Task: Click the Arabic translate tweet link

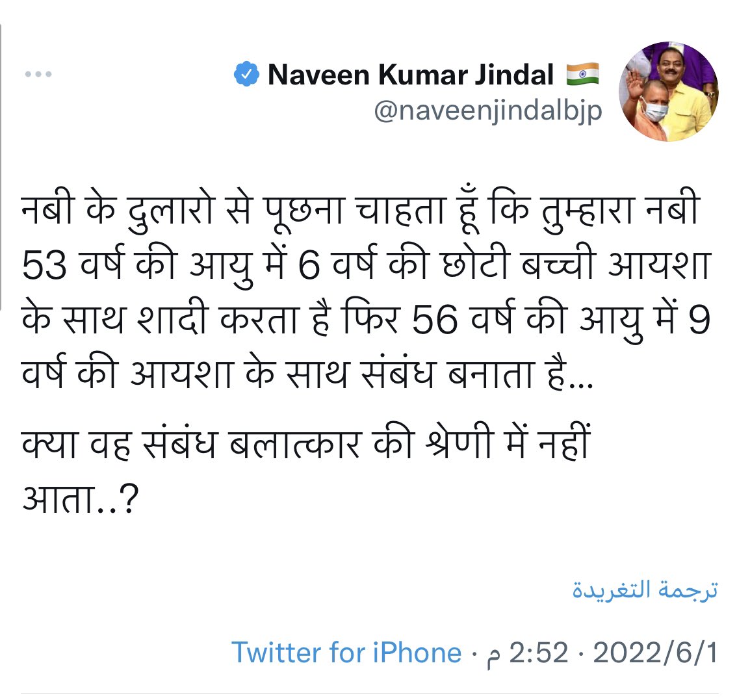Action: coord(645,590)
